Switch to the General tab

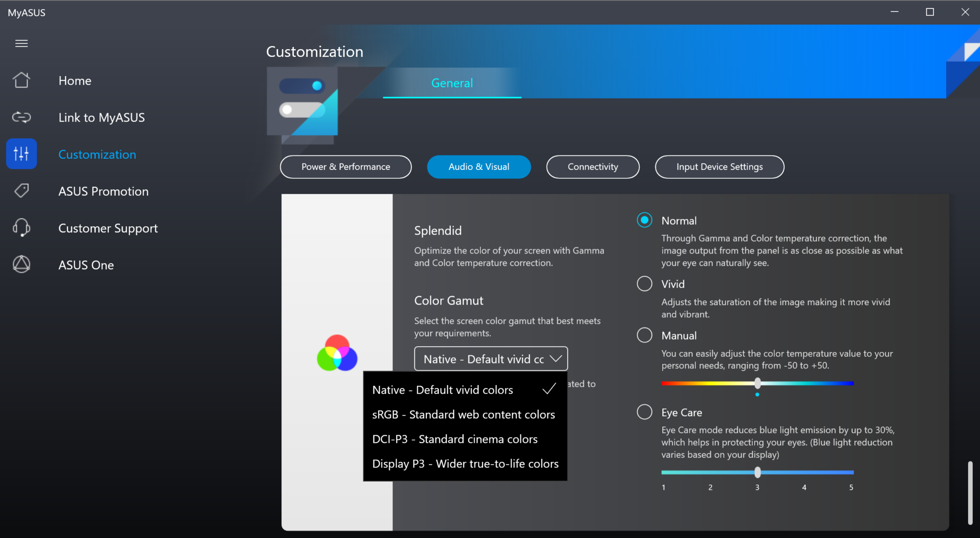[x=452, y=83]
